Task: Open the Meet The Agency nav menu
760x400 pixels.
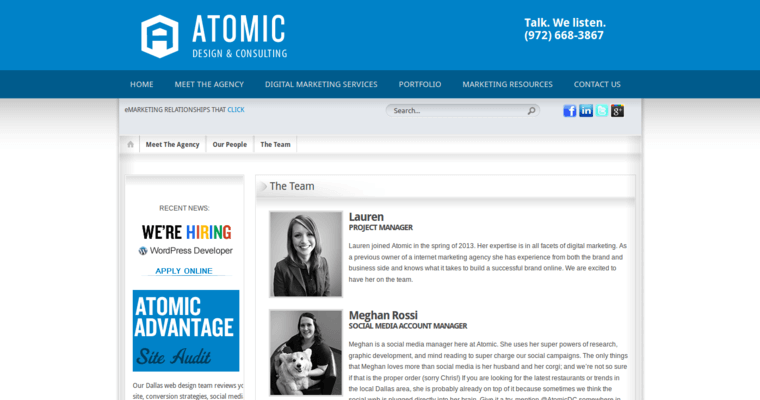Action: pyautogui.click(x=209, y=85)
